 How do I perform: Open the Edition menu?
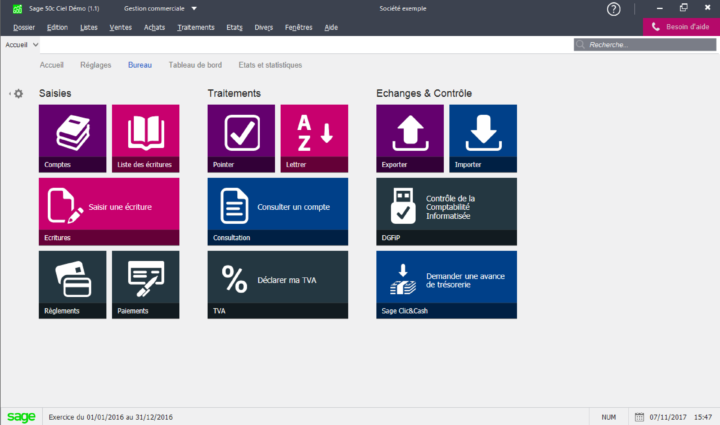pyautogui.click(x=57, y=28)
